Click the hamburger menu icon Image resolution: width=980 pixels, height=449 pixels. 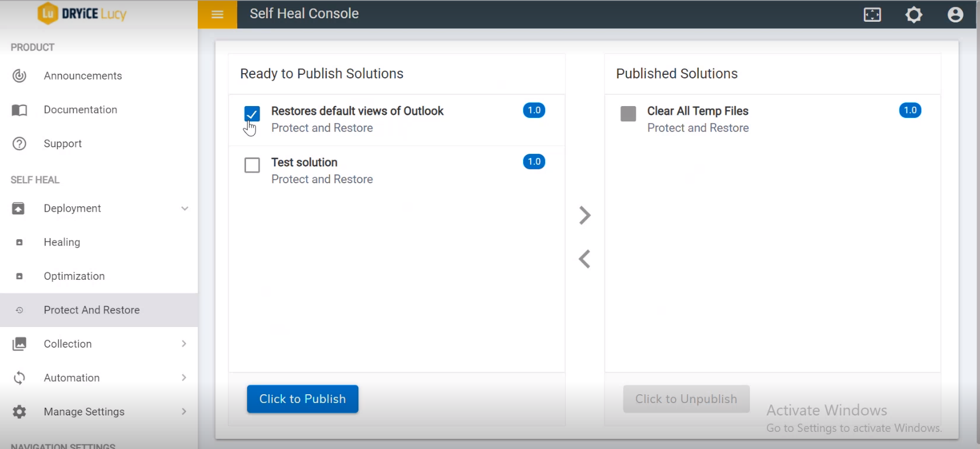click(217, 14)
